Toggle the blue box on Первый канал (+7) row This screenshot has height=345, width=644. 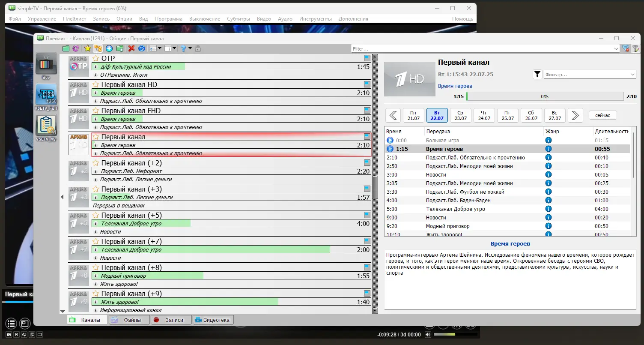coord(367,241)
